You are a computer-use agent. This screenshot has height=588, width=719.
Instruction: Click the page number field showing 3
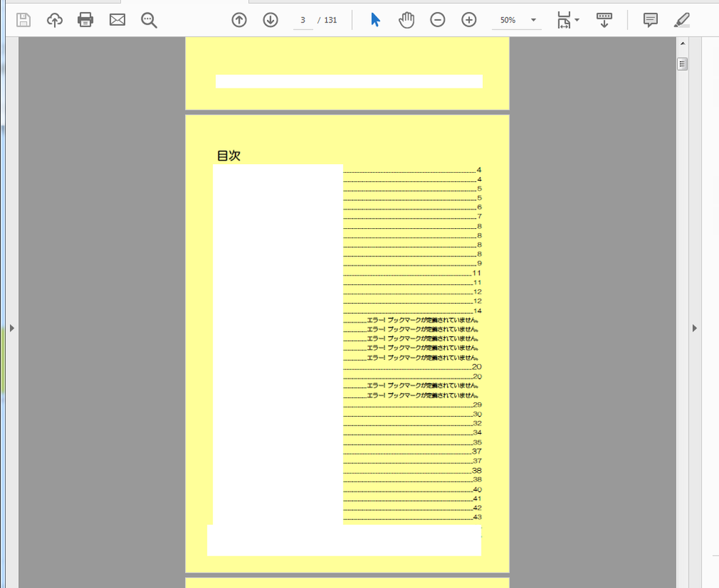(303, 20)
